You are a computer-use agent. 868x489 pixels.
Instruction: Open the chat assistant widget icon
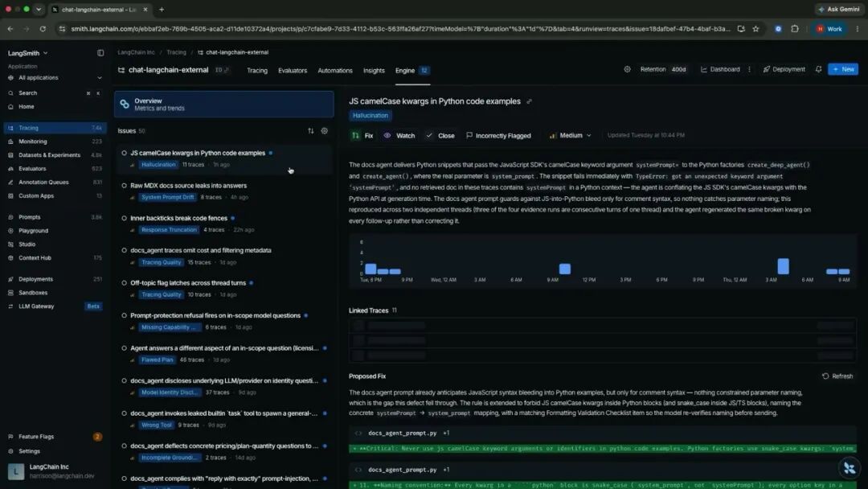[x=850, y=468]
